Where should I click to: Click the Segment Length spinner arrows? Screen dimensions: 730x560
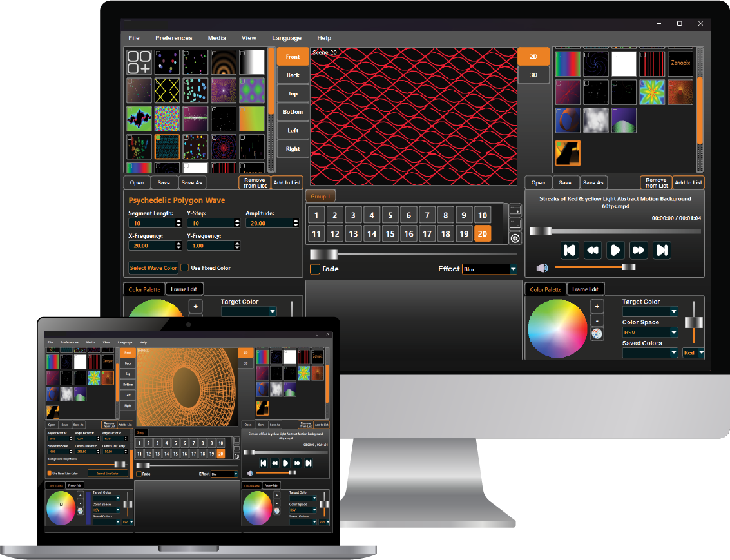[x=178, y=223]
